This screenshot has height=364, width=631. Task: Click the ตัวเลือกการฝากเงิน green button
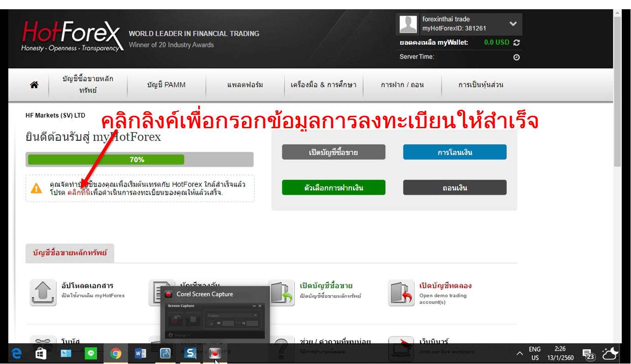click(x=334, y=188)
